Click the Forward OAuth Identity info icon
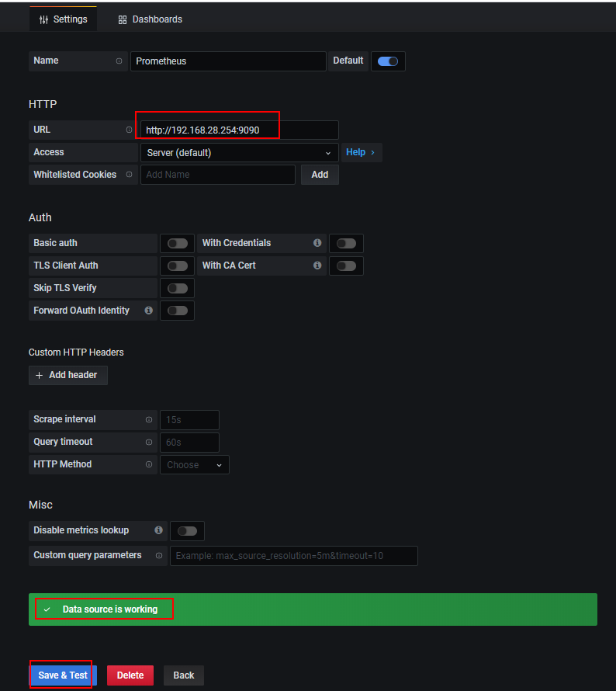Image resolution: width=616 pixels, height=691 pixels. (149, 311)
